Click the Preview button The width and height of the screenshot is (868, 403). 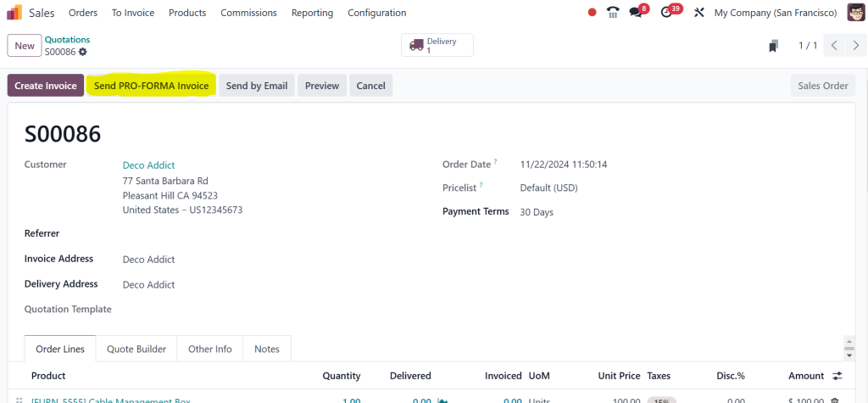pyautogui.click(x=322, y=86)
